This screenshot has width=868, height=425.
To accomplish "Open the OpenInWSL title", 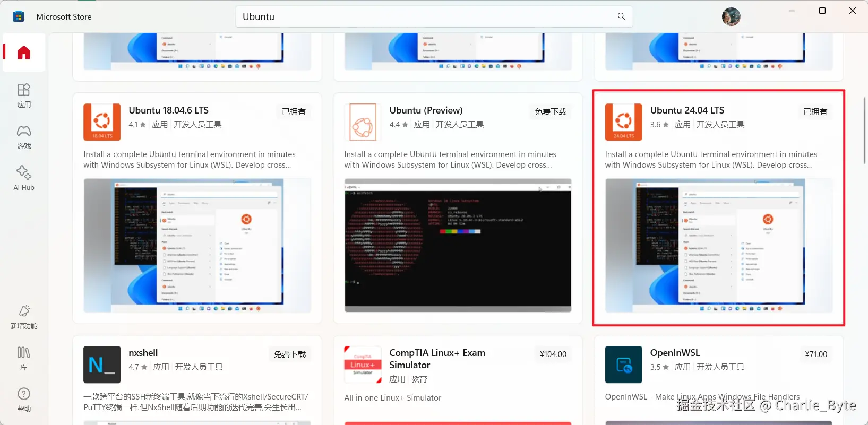I will click(x=675, y=353).
